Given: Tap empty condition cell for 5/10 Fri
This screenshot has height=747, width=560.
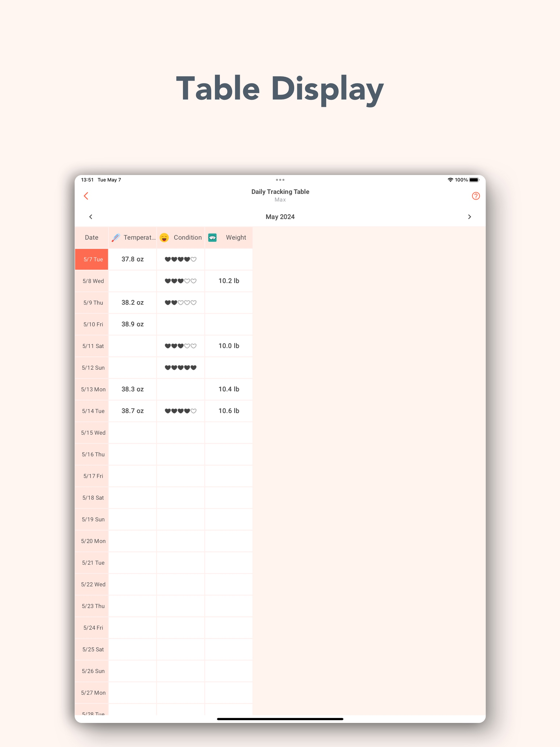Looking at the screenshot, I should 180,324.
